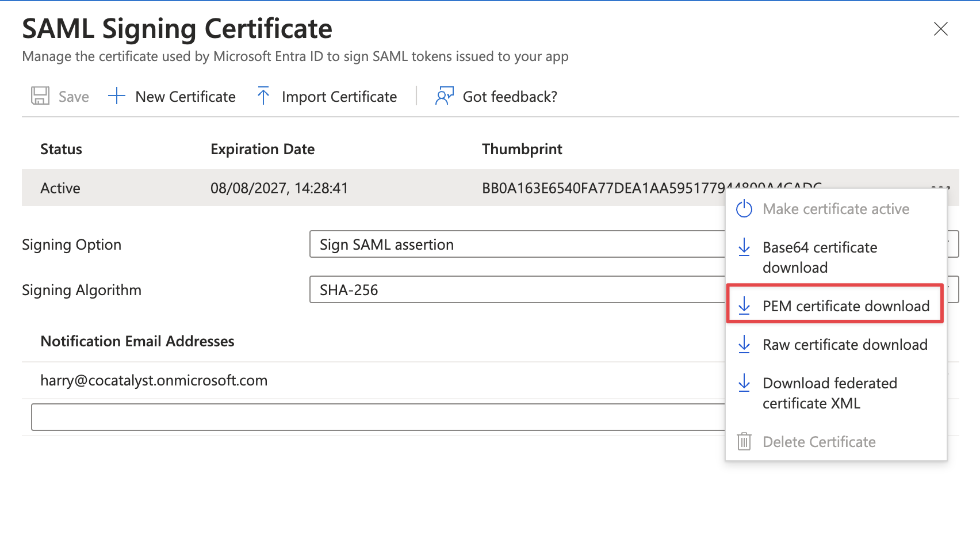Click the plus icon for New Certificate
Screen dimensions: 980x550
[117, 96]
